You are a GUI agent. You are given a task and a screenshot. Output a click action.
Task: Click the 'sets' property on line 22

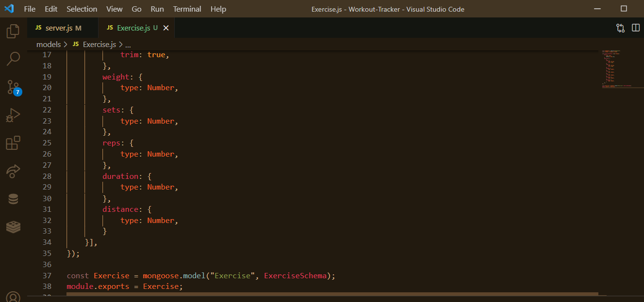tap(111, 110)
